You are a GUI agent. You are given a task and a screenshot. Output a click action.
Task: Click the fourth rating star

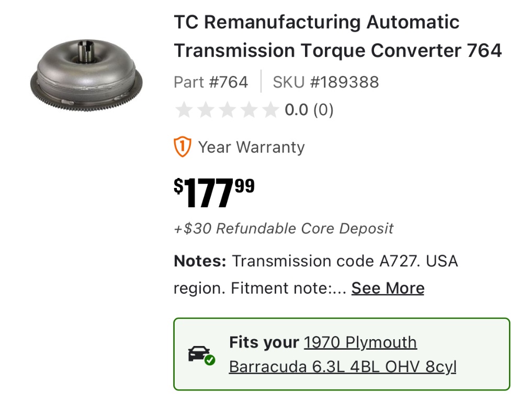249,110
